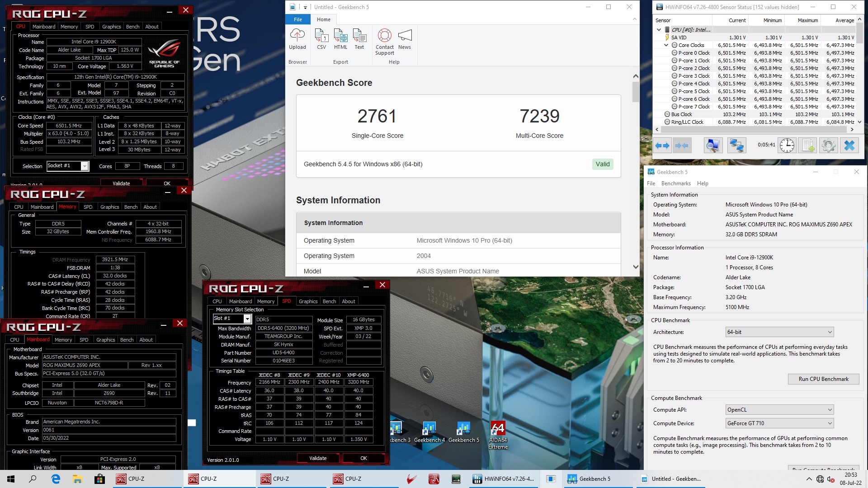Open quick access toolbar dropdown in results window
The width and height of the screenshot is (868, 488).
[x=305, y=7]
